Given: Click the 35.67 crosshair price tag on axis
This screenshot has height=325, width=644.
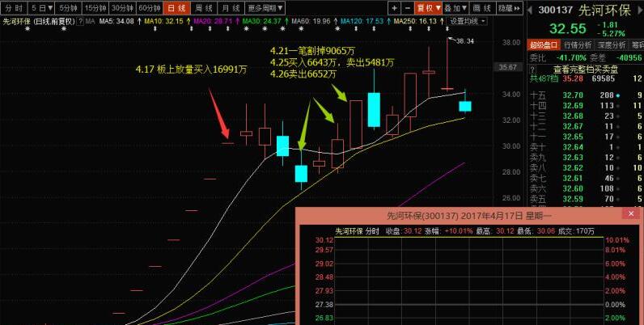Looking at the screenshot, I should pyautogui.click(x=507, y=67).
